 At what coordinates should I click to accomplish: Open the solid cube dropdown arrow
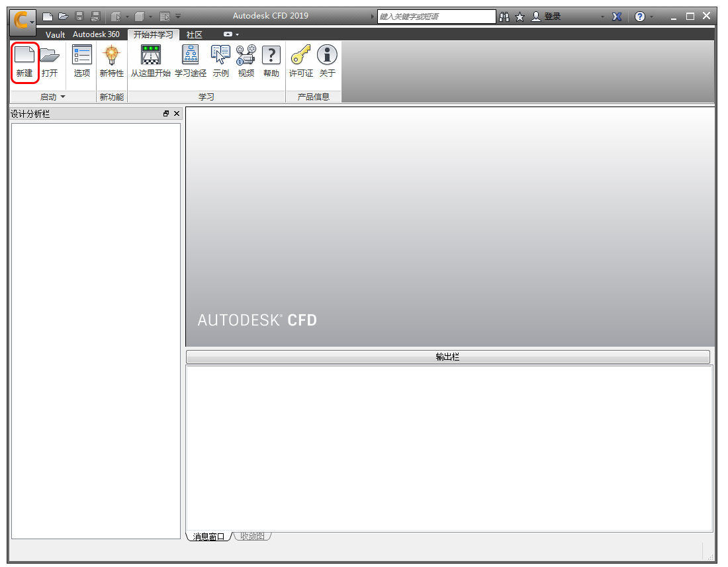point(150,17)
